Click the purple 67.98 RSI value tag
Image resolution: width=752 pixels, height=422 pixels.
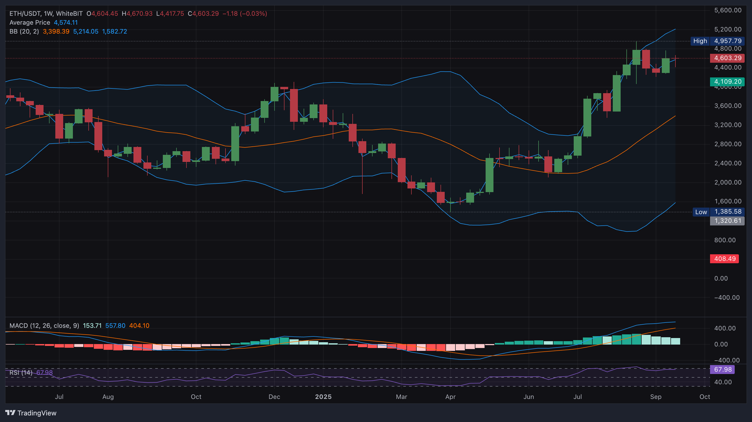[722, 370]
